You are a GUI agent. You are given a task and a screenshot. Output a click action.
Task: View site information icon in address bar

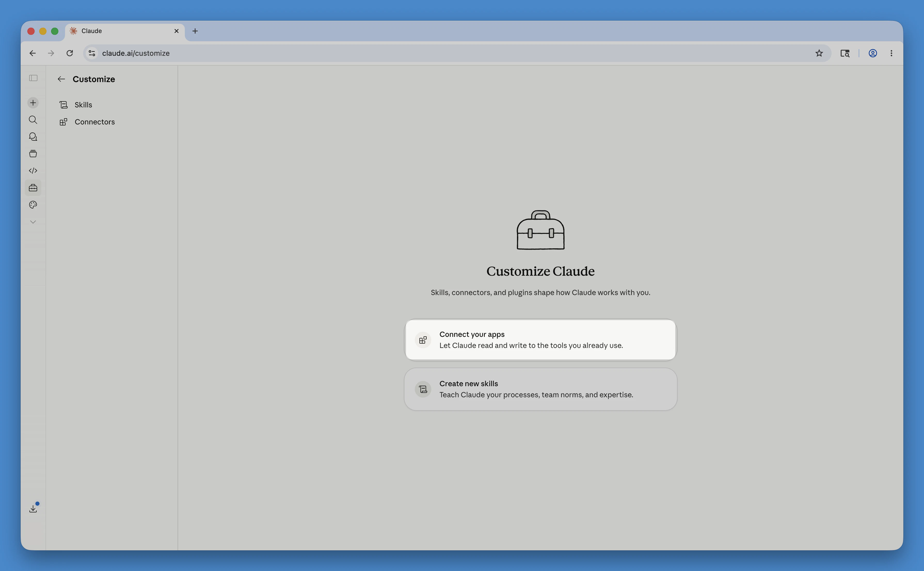[x=92, y=53]
